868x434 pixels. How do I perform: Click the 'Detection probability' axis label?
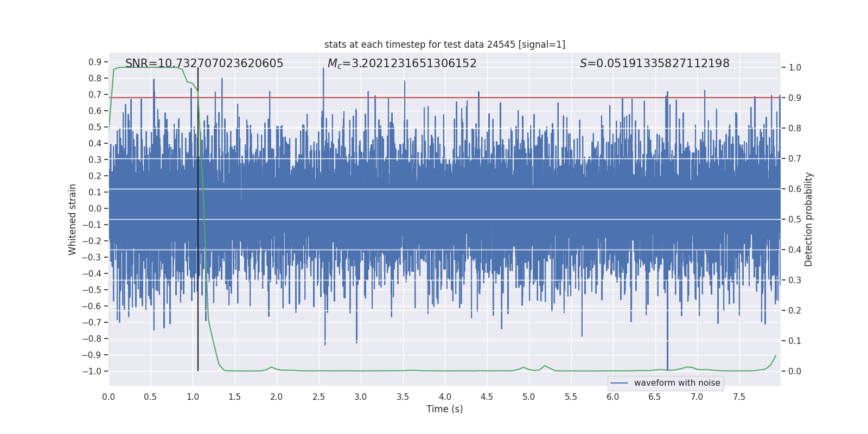(x=809, y=219)
